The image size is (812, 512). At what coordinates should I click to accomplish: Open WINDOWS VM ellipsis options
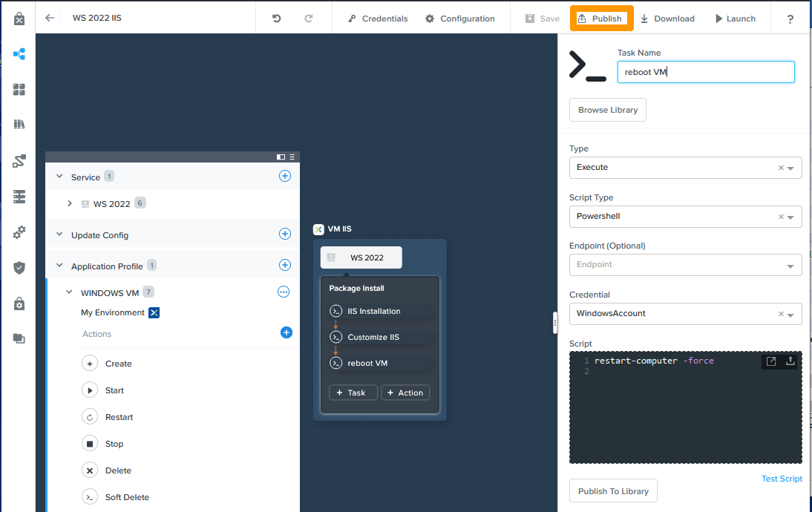(x=284, y=292)
